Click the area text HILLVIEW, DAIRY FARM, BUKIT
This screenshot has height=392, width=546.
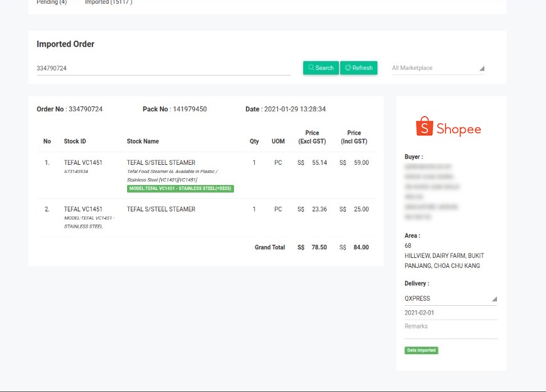(444, 255)
